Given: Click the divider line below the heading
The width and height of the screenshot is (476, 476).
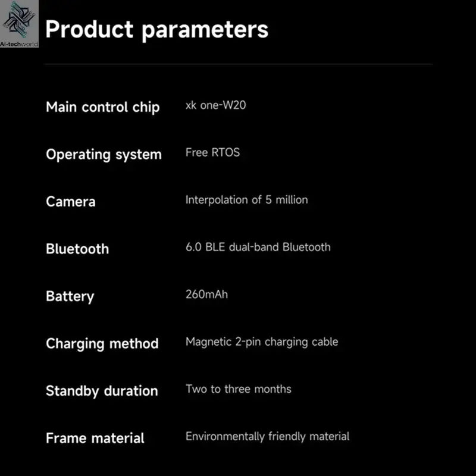Looking at the screenshot, I should pos(238,64).
